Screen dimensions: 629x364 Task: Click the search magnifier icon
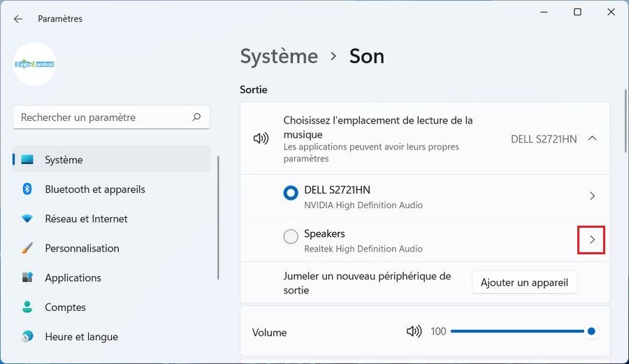[197, 117]
